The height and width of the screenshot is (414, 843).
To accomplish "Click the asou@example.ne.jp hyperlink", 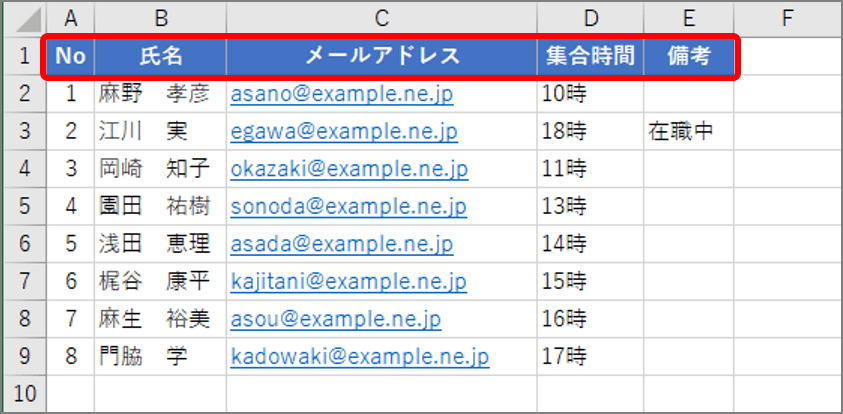I will 336,319.
